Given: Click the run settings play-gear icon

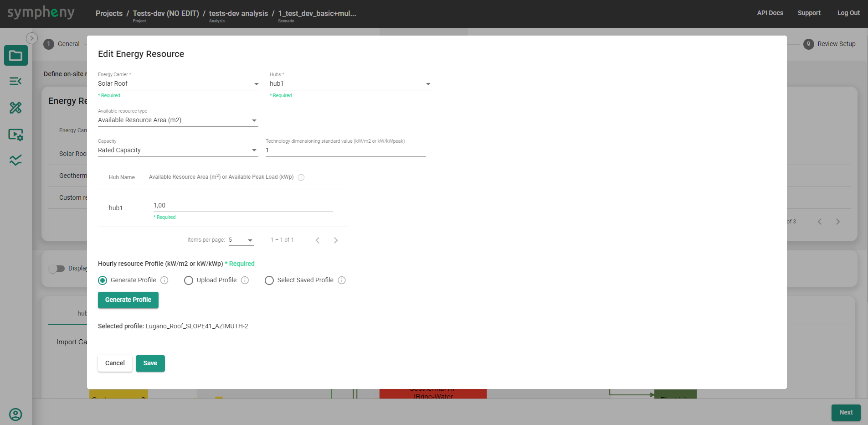Looking at the screenshot, I should point(16,135).
